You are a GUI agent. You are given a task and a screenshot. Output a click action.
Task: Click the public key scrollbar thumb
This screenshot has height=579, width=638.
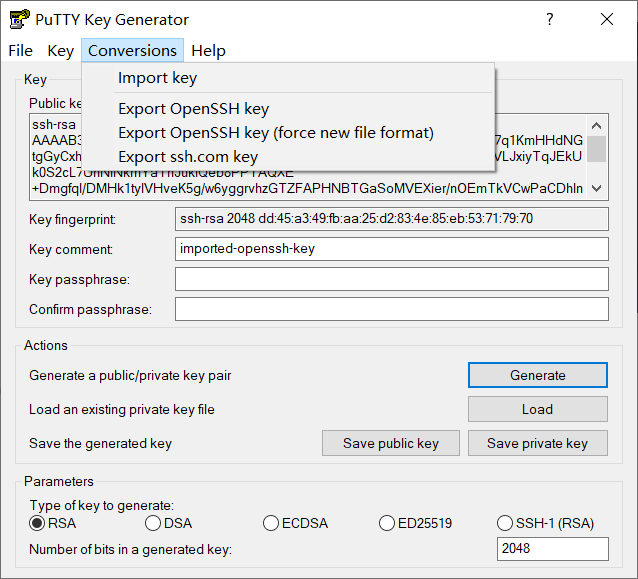coord(596,149)
